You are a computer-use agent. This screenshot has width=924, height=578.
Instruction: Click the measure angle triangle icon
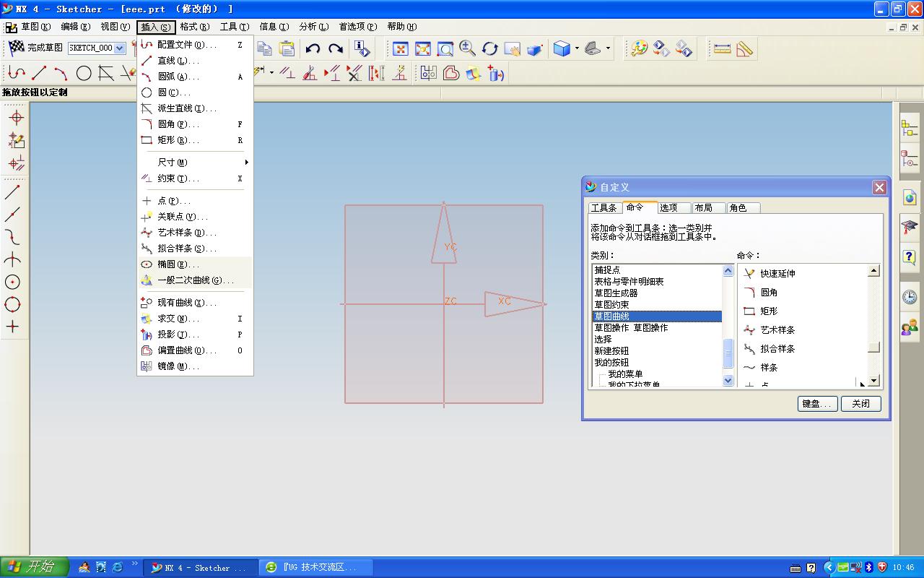pos(744,48)
